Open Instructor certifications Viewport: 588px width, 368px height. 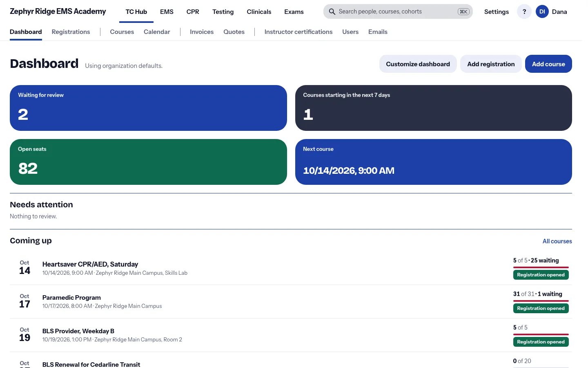click(x=298, y=32)
